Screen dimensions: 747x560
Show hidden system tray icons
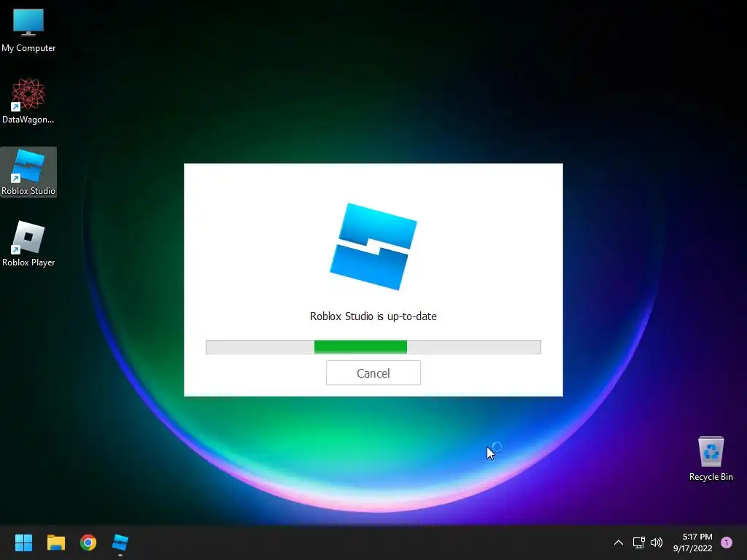point(619,542)
